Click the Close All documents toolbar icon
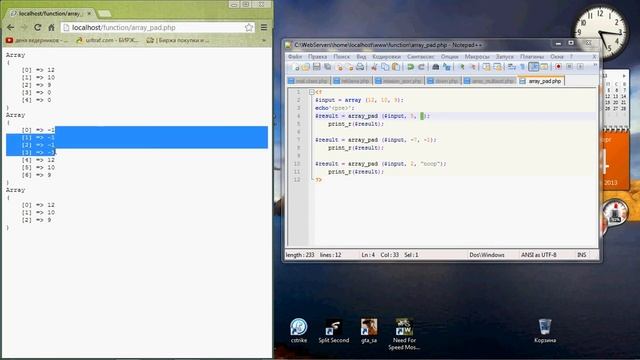Screen dimensions: 640x360 click(x=350, y=67)
